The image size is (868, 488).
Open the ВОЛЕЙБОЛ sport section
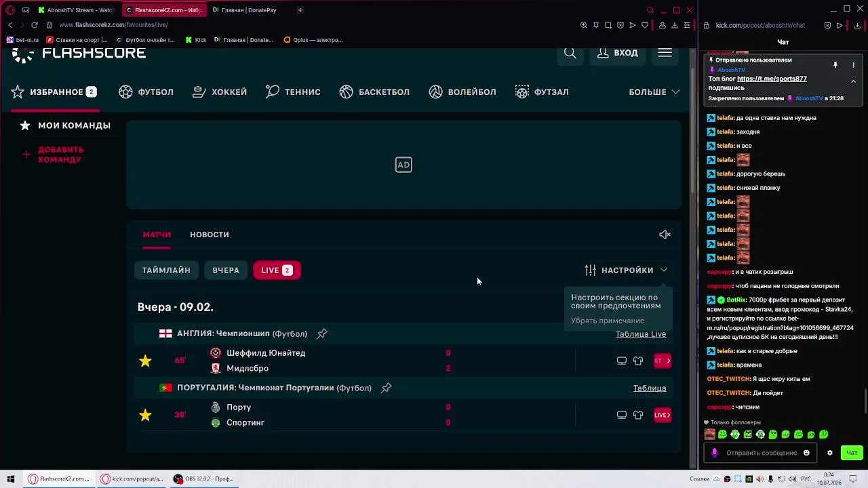pos(462,91)
